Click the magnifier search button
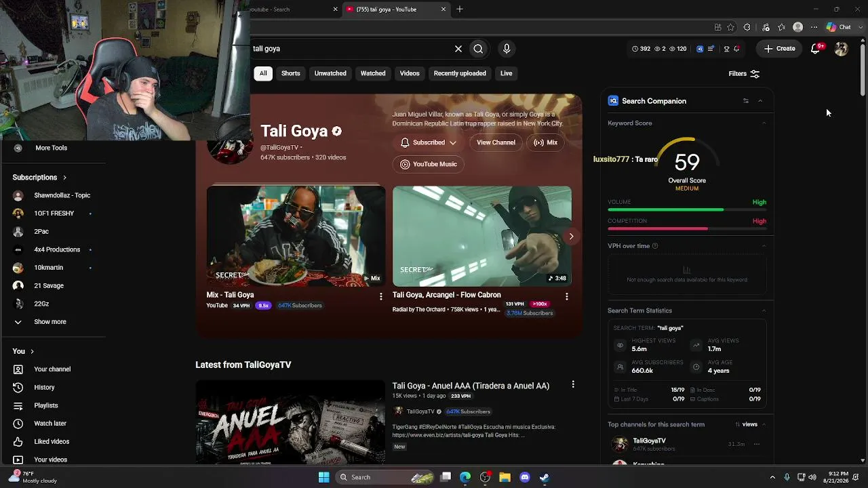Image resolution: width=868 pixels, height=488 pixels. [x=478, y=49]
